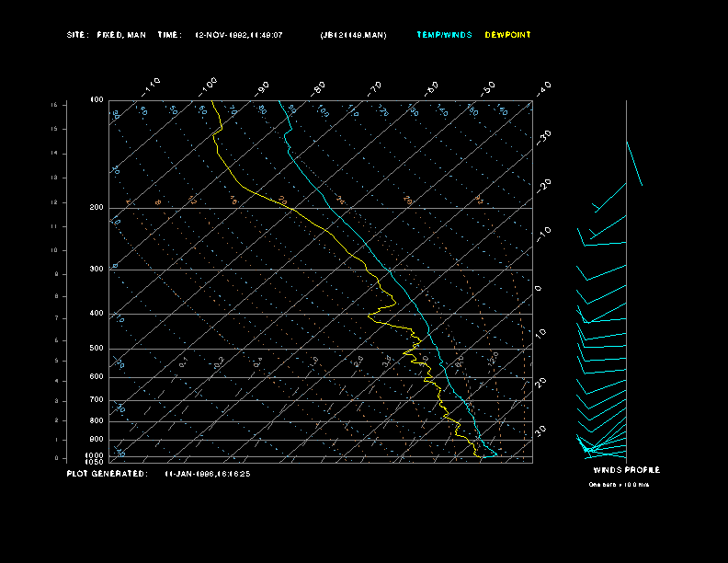Click the 200 pressure level label
The image size is (728, 563).
point(97,207)
